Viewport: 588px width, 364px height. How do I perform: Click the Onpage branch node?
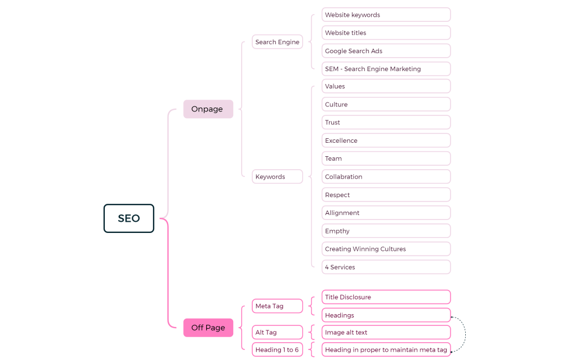208,109
